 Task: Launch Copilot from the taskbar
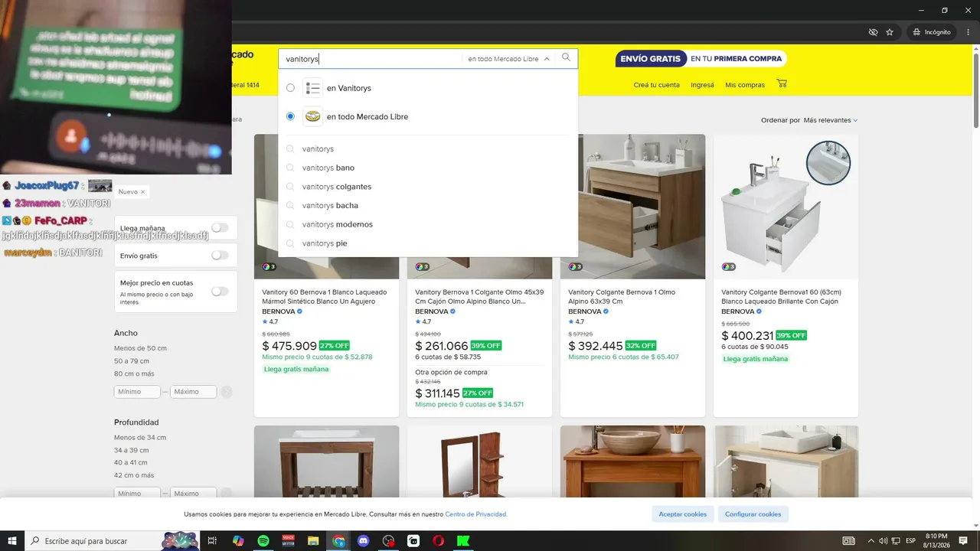pyautogui.click(x=238, y=541)
